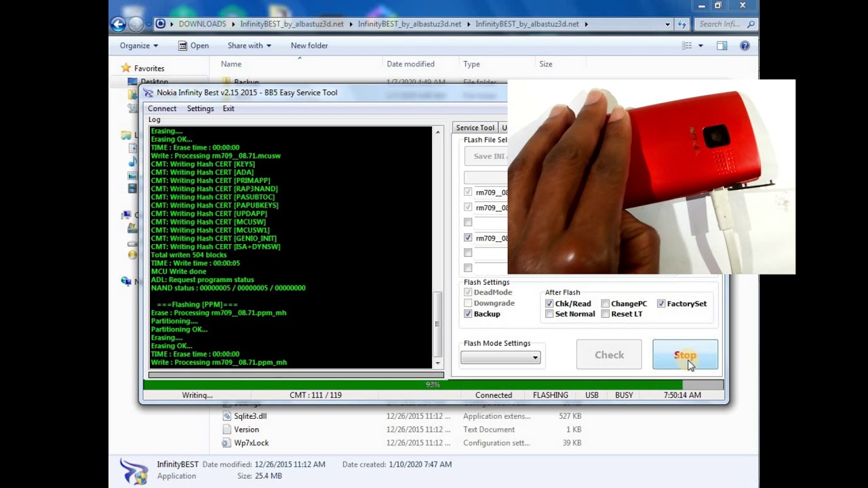The height and width of the screenshot is (488, 868).
Task: Toggle the FactorySet checkbox
Action: point(661,304)
